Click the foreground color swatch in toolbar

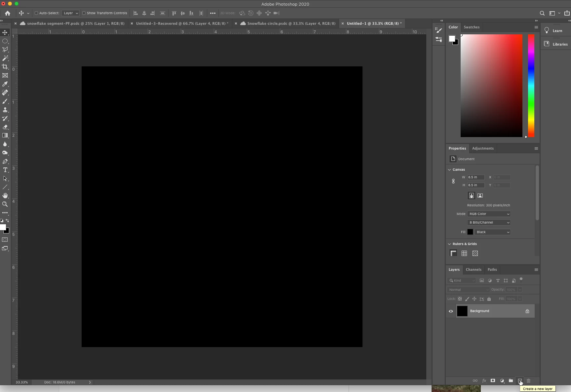coord(3,227)
